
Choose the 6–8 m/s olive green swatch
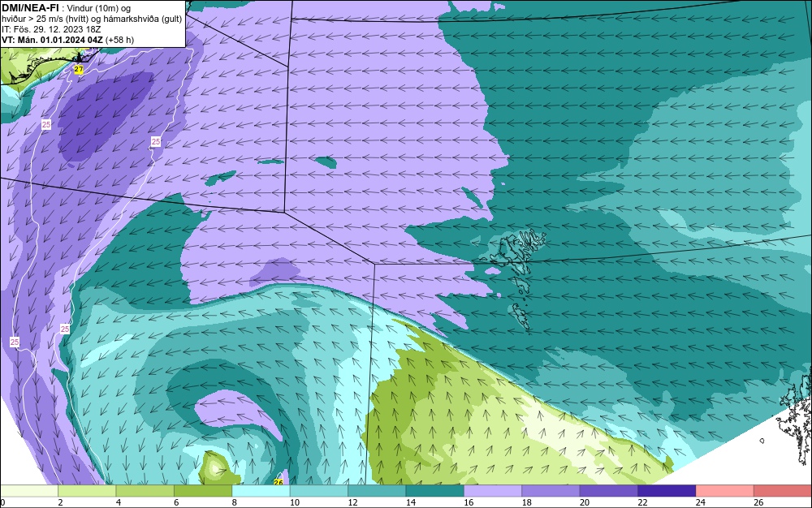tap(203, 491)
